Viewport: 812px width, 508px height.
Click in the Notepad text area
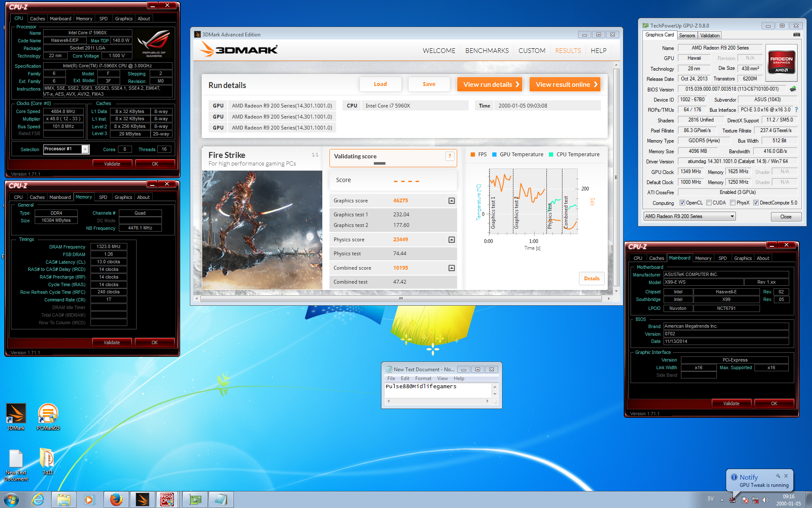[437, 390]
